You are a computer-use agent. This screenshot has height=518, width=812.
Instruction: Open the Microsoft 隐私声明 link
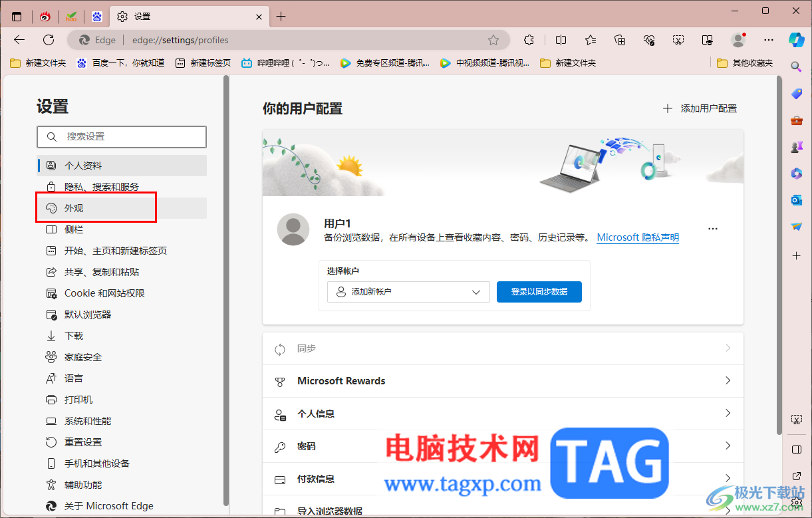click(x=637, y=237)
